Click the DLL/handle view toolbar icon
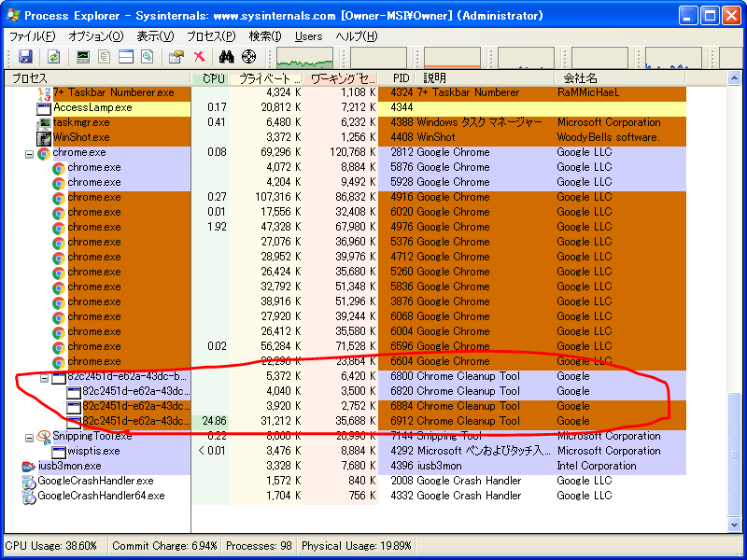The height and width of the screenshot is (560, 747). pos(148,57)
